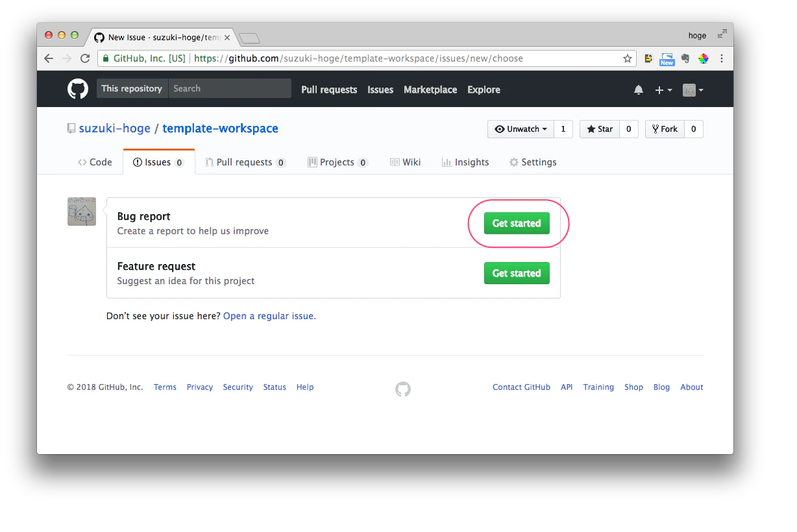The image size is (797, 532).
Task: Open Contact GitHub footer link
Action: [x=521, y=387]
